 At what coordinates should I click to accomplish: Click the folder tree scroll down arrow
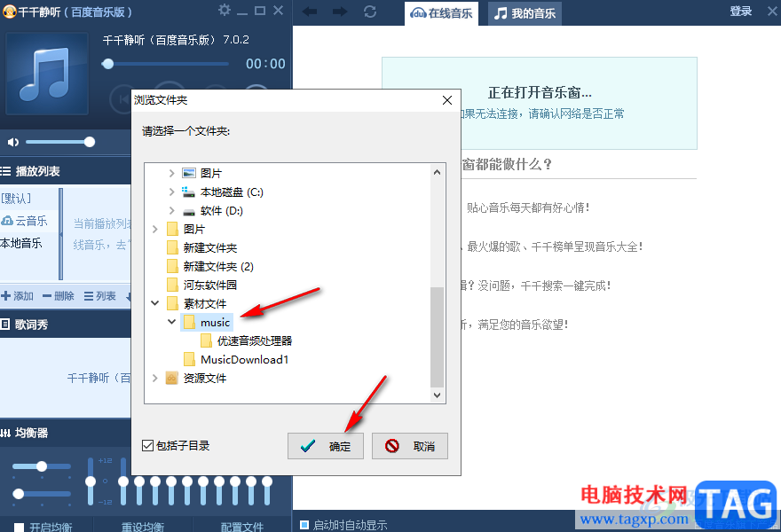point(437,395)
